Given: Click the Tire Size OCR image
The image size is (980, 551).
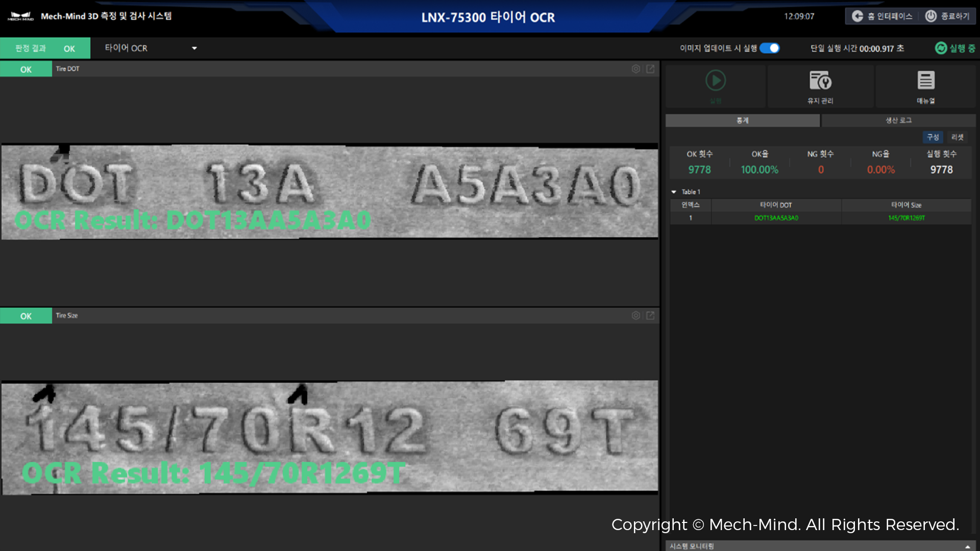Looking at the screenshot, I should tap(329, 437).
